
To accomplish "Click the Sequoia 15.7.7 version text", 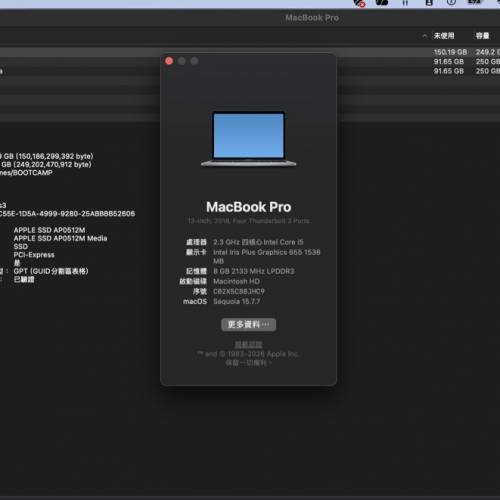I will 237,301.
